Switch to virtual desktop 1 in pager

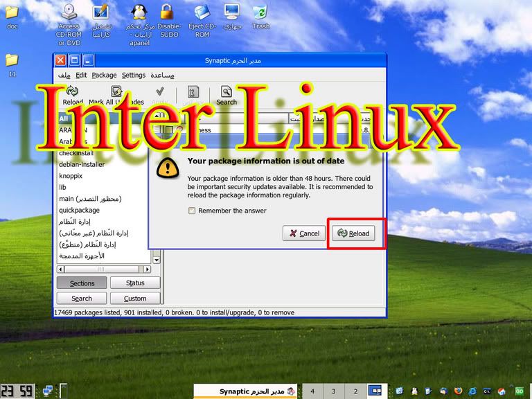(x=376, y=391)
